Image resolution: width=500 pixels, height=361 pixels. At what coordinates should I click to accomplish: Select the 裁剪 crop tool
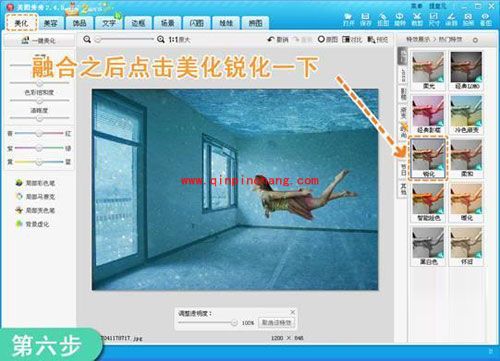click(417, 19)
